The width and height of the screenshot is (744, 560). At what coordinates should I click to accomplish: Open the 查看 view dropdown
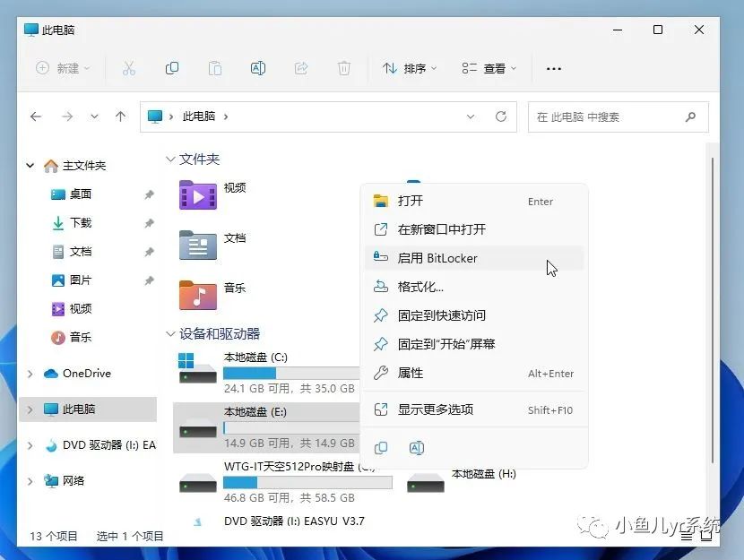pos(489,68)
